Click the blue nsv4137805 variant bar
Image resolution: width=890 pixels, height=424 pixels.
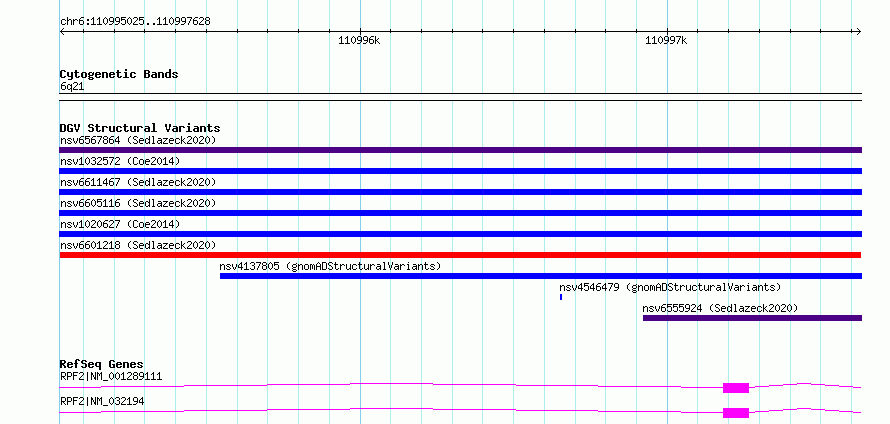tap(540, 276)
